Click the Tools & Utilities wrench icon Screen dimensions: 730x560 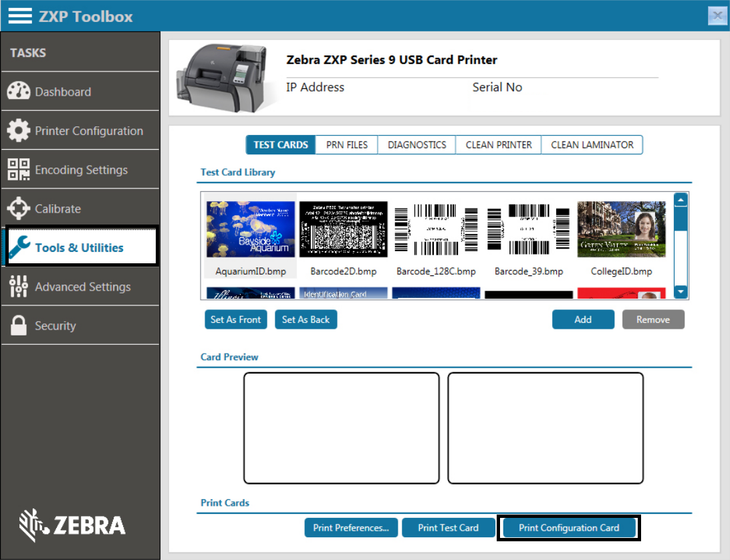click(19, 247)
